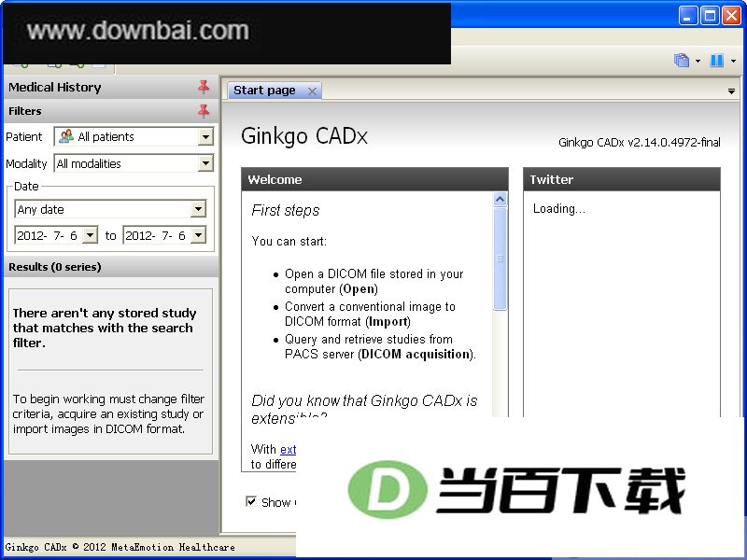Open the start date picker arrow
The height and width of the screenshot is (560, 747).
click(90, 235)
